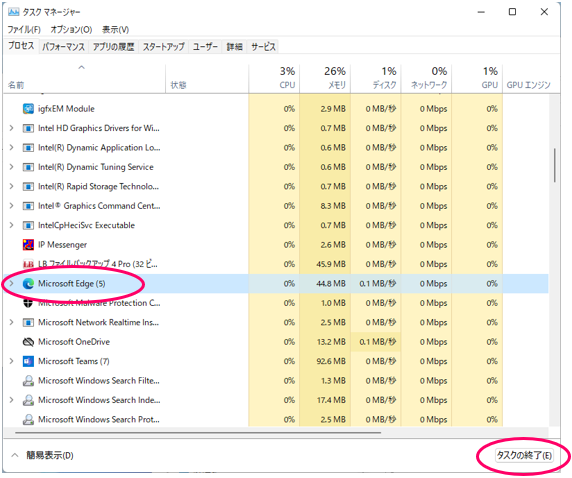Expand the Microsoft Windows Search Indexer group
This screenshot has width=572, height=478.
(11, 400)
